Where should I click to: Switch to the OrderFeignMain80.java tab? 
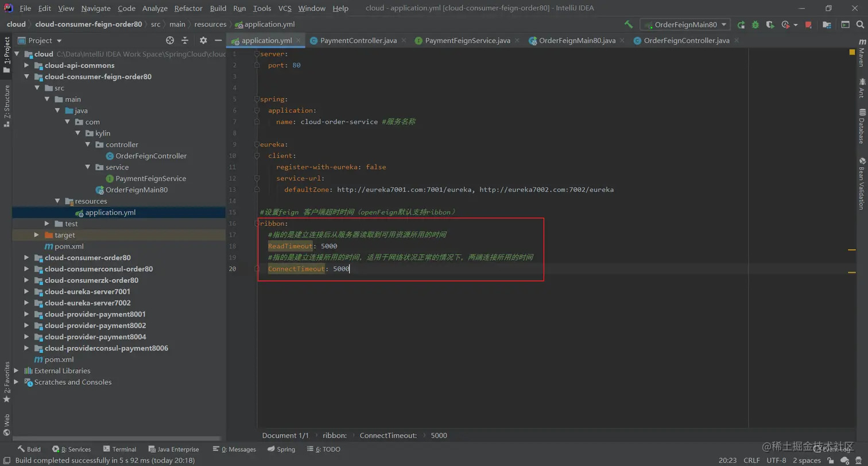tap(577, 41)
